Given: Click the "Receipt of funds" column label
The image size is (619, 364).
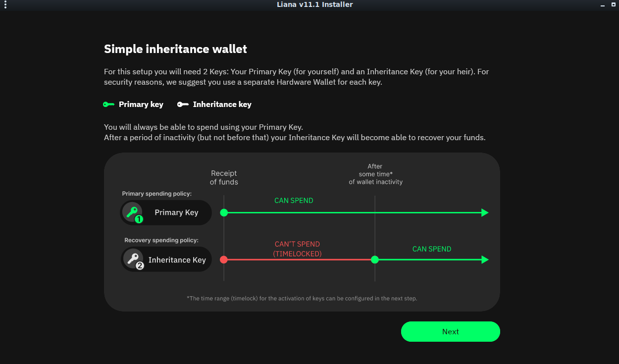Looking at the screenshot, I should tap(224, 177).
